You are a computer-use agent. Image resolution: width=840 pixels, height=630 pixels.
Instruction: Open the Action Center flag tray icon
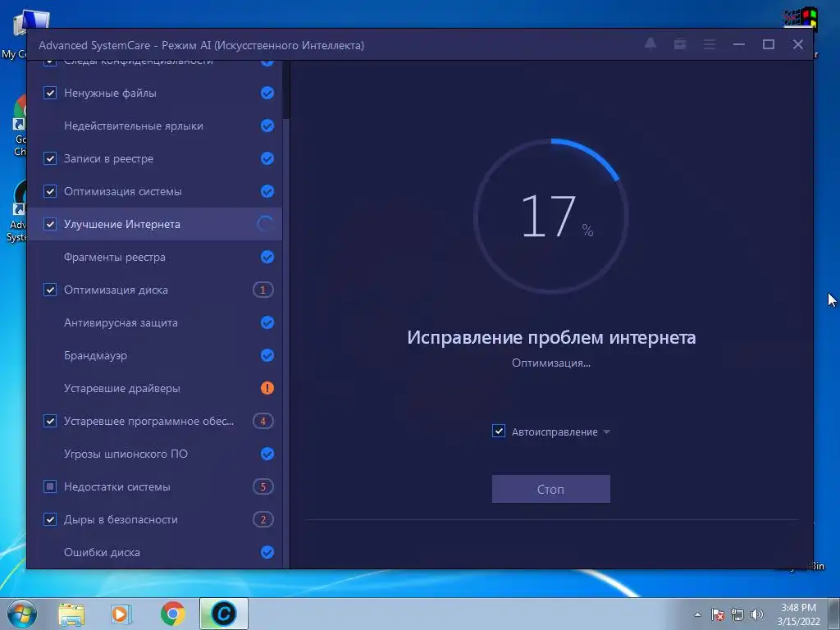click(718, 614)
